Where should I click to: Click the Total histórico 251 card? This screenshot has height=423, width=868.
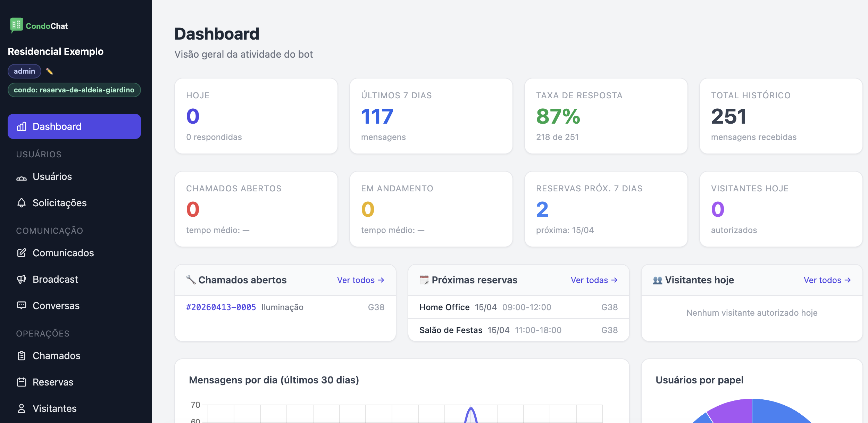click(781, 116)
